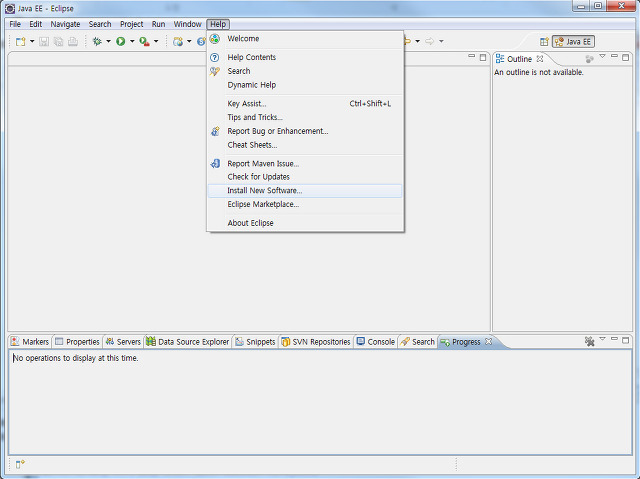Choose Check for Updates menu entry
Screen dimensions: 640x479
pos(305,177)
